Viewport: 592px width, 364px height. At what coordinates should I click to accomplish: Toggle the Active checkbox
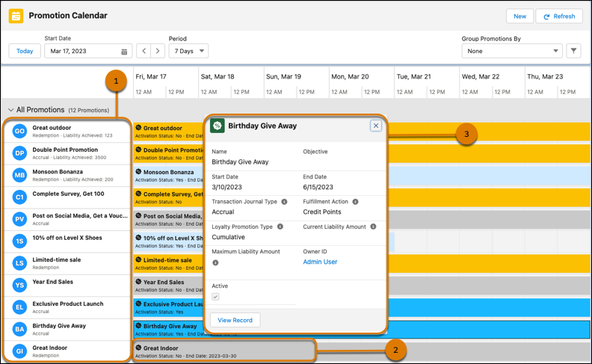pos(215,297)
